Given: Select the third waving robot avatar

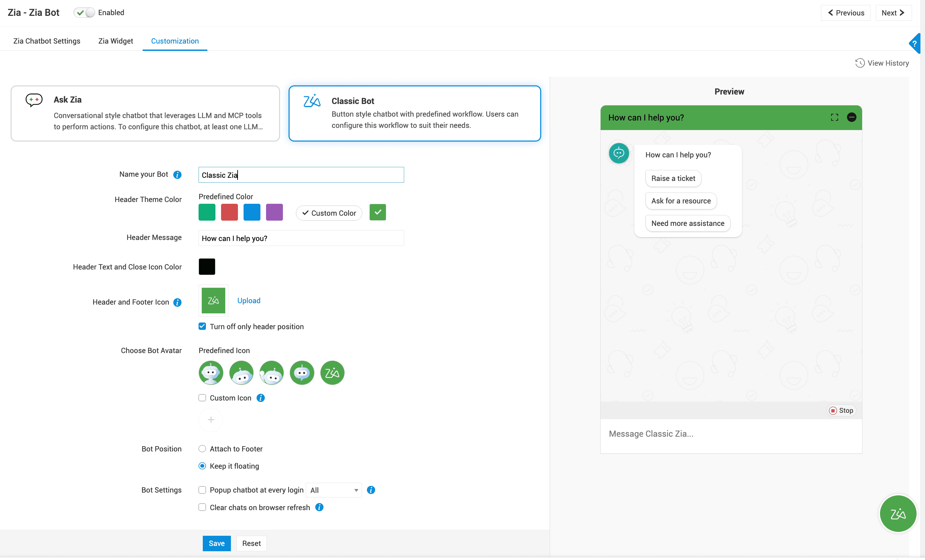Looking at the screenshot, I should click(x=271, y=373).
